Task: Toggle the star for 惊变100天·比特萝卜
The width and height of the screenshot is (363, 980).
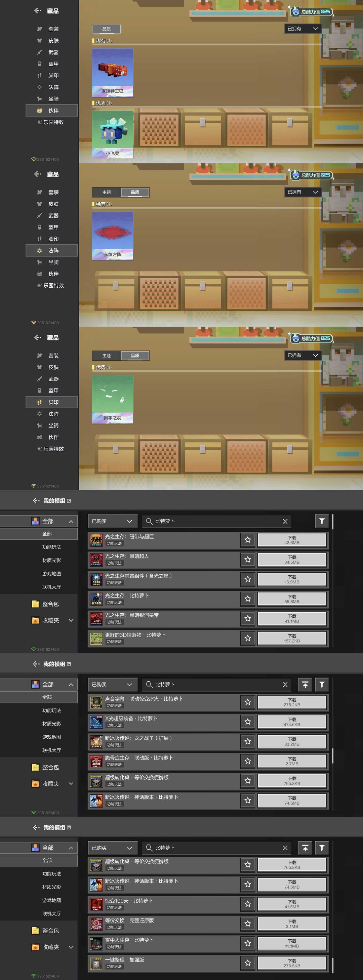Action: coord(248,904)
